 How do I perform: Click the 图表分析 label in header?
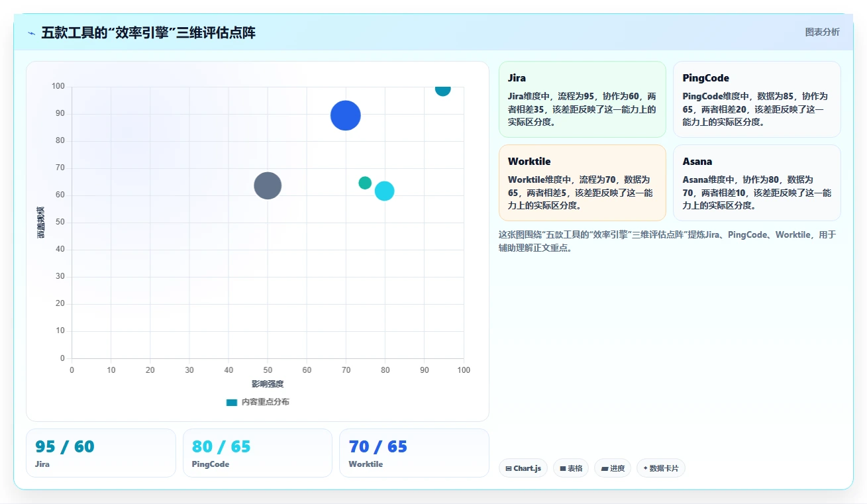coord(822,32)
